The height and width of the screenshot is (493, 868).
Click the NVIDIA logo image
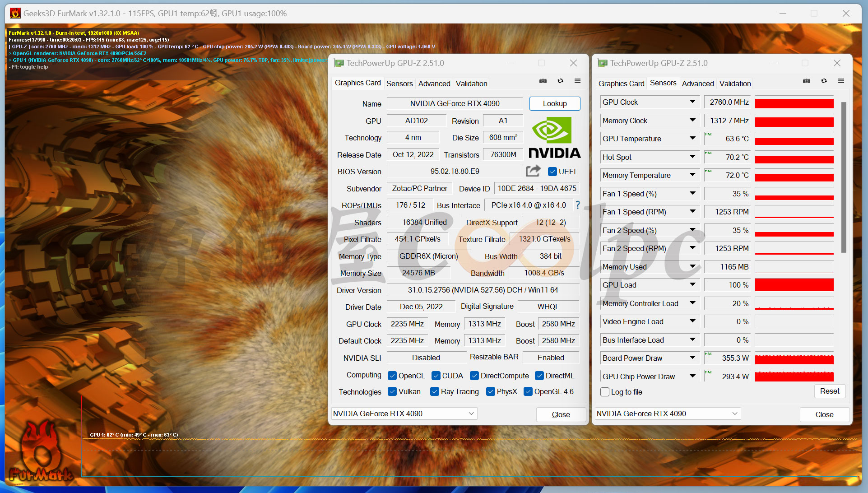[x=554, y=138]
